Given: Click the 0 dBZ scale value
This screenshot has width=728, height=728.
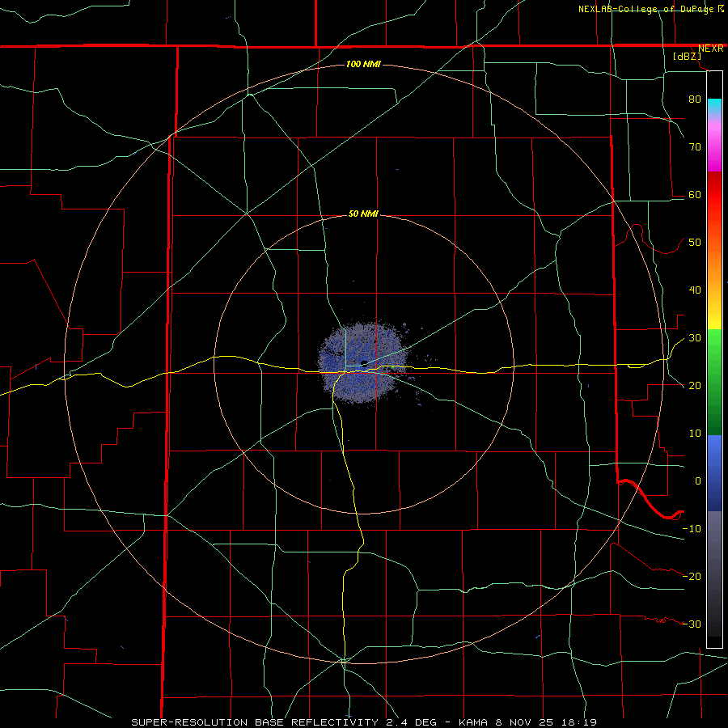Looking at the screenshot, I should [698, 481].
